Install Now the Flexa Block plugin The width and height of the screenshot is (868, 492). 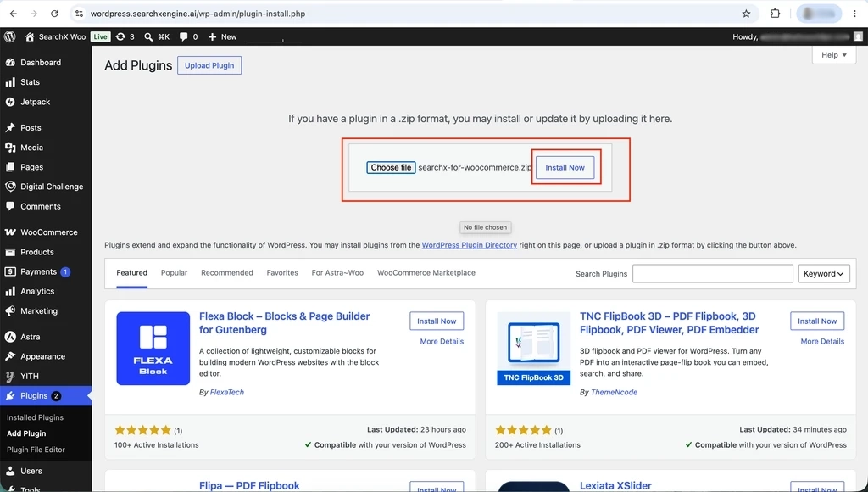point(437,321)
